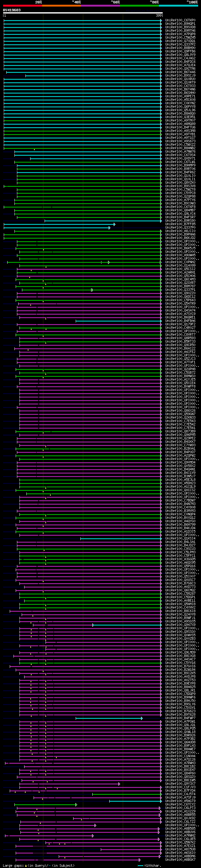Viewport: 201px width, 868px height.
Task: Click the purple ~60% identity legend bar
Action: pos(100,5)
